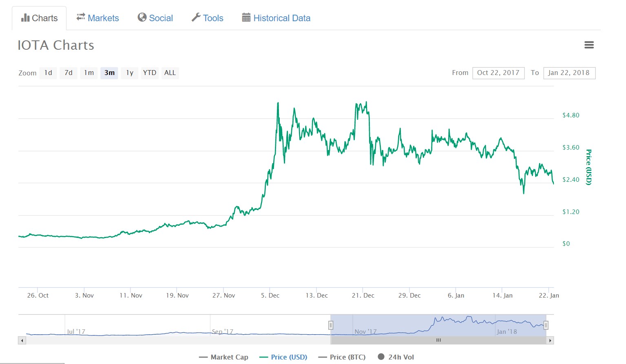
Task: Open the Tools tab
Action: [208, 18]
